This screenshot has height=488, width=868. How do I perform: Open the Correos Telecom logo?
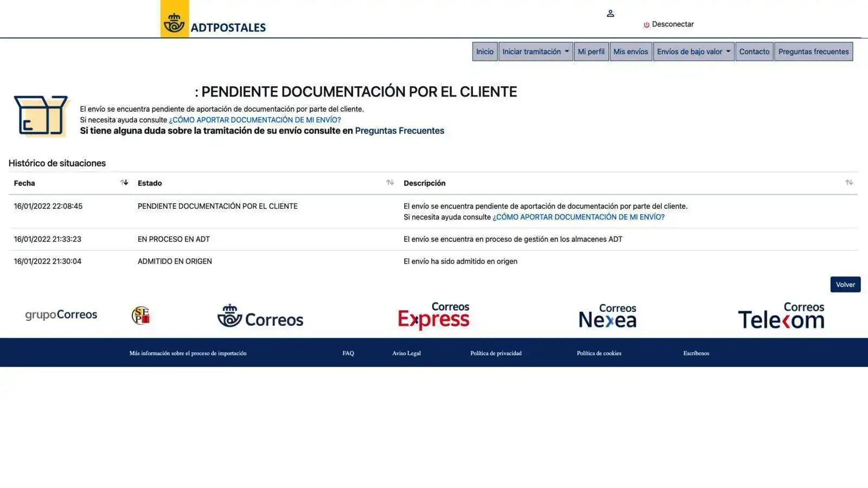pyautogui.click(x=781, y=316)
